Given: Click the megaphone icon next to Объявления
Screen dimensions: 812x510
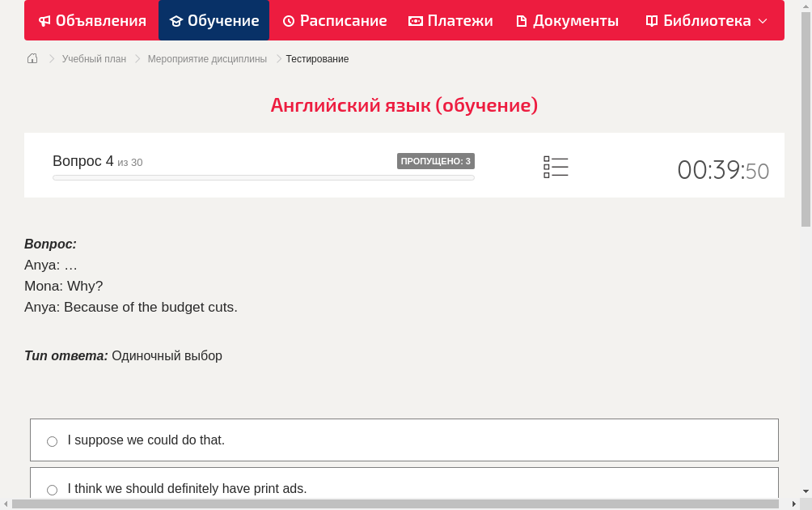Looking at the screenshot, I should pos(44,21).
